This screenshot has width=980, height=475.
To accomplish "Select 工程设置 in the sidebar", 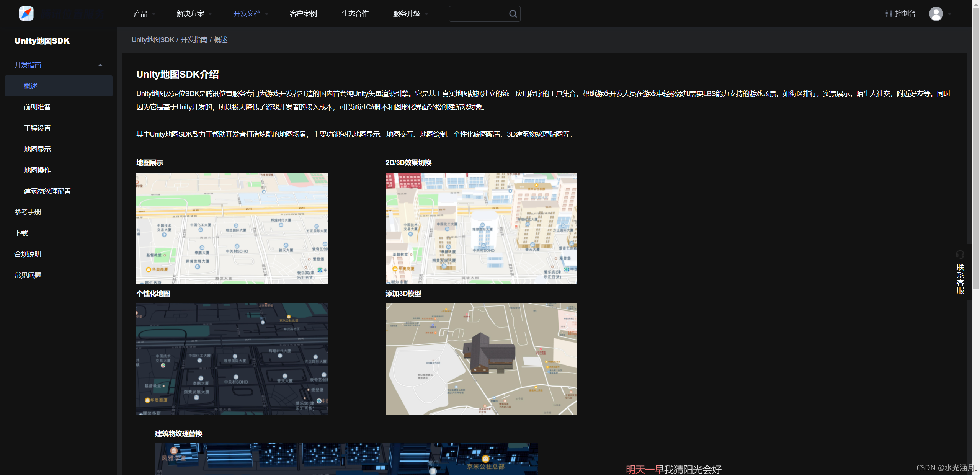I will (37, 128).
